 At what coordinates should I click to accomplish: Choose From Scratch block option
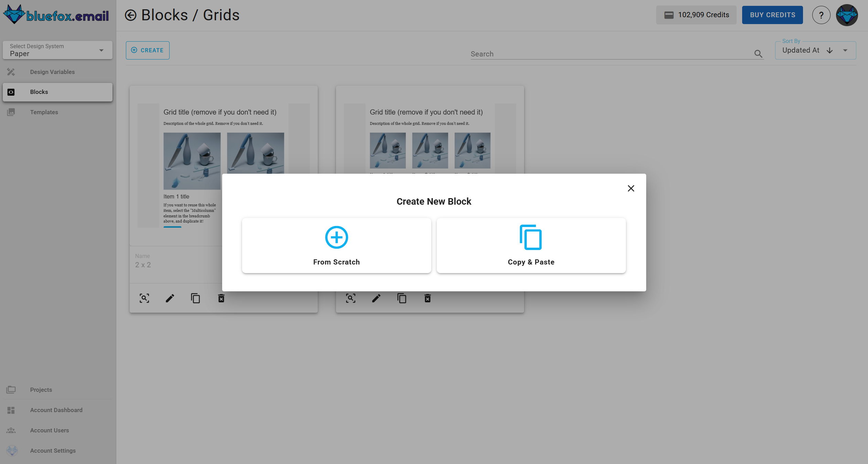click(336, 245)
